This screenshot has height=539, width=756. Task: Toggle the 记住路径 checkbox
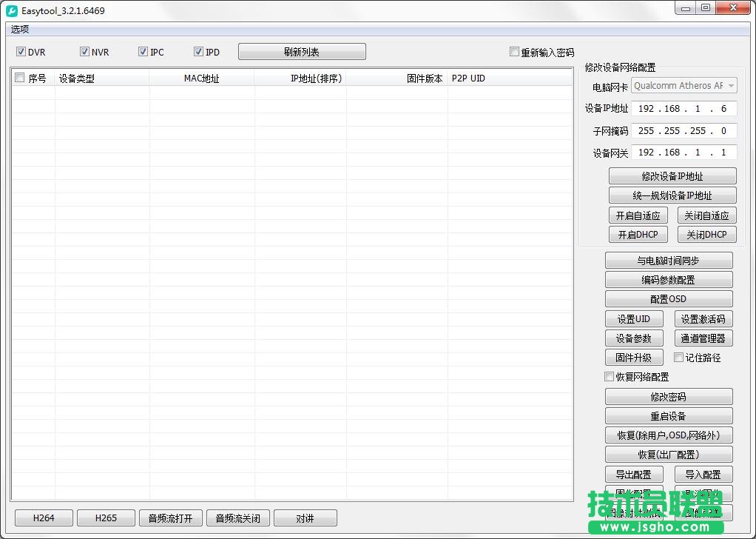point(678,358)
